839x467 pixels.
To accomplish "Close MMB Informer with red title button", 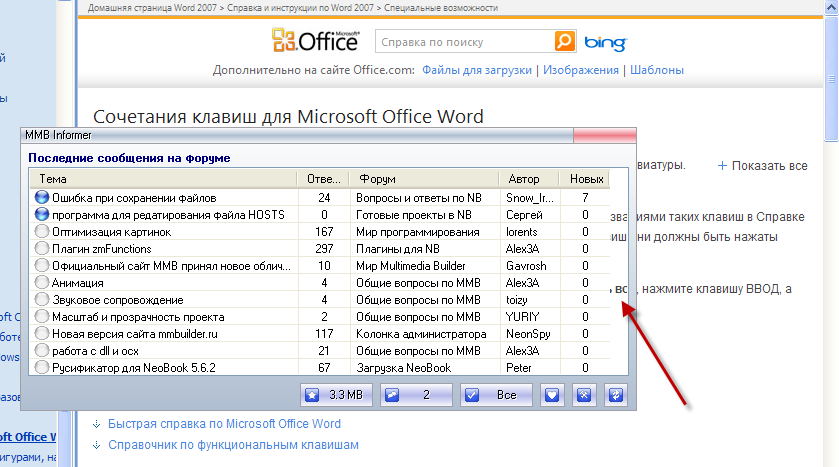I will [x=605, y=135].
